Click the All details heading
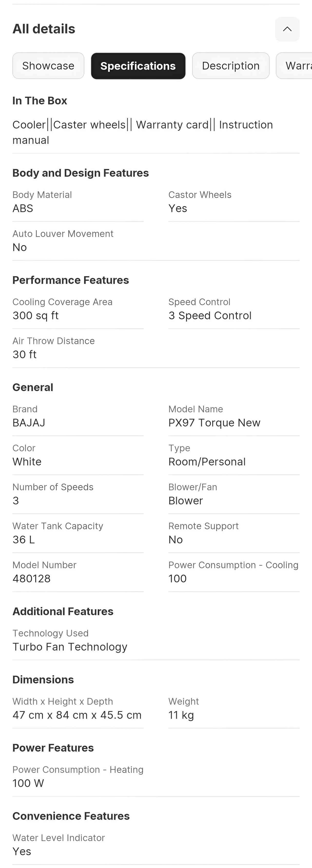The height and width of the screenshot is (868, 312). 44,29
